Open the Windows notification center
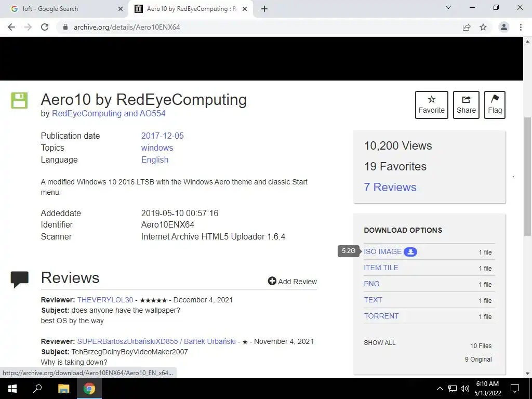The width and height of the screenshot is (532, 399). coord(515,389)
